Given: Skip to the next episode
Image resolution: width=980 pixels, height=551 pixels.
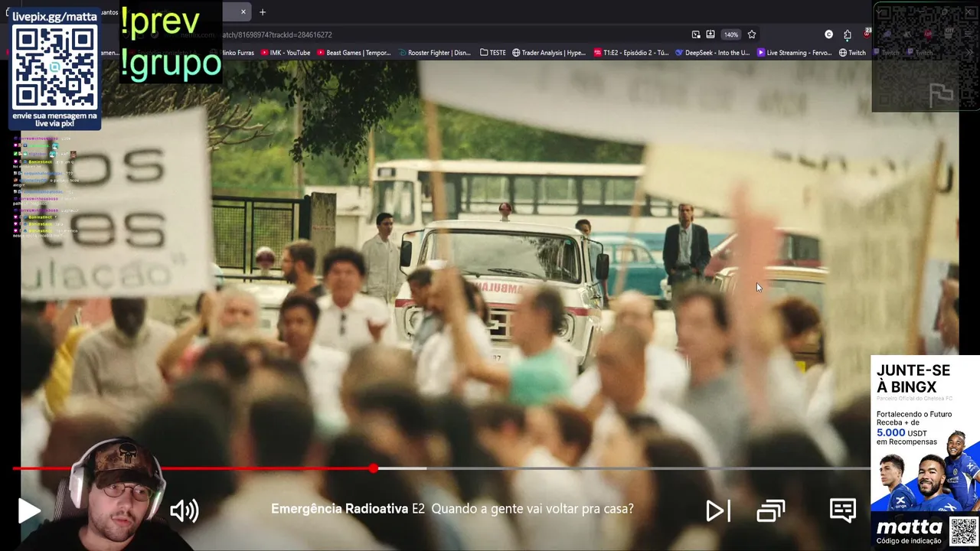Looking at the screenshot, I should click(x=717, y=510).
